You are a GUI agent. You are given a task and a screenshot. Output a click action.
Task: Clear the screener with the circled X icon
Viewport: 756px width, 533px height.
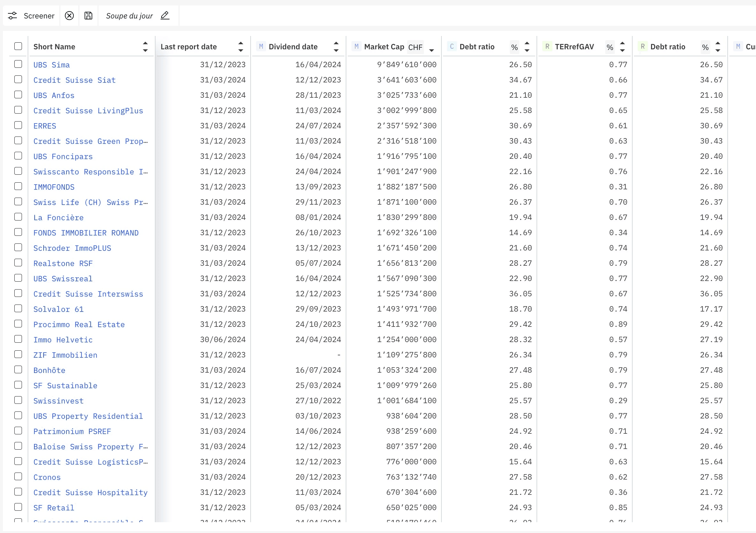69,16
